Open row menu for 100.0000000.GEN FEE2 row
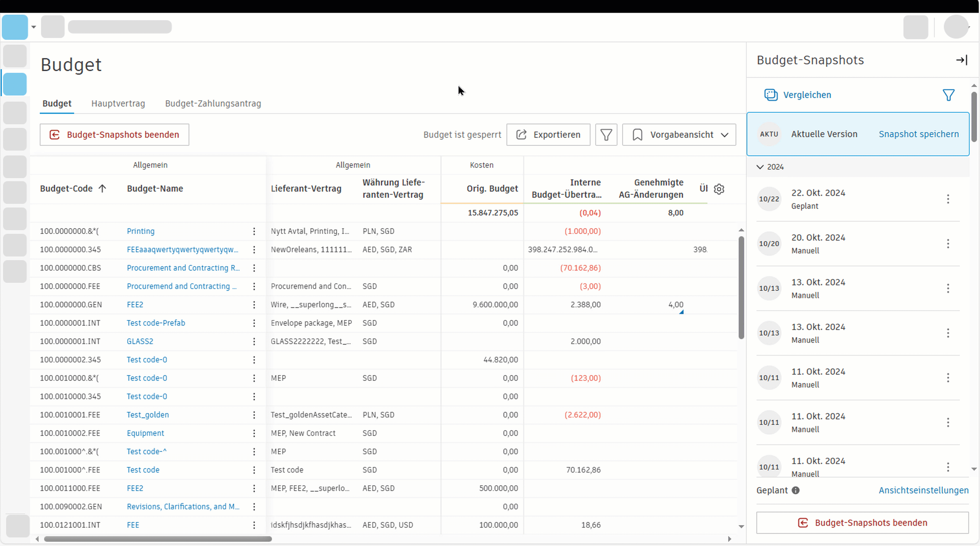980x546 pixels. 254,305
